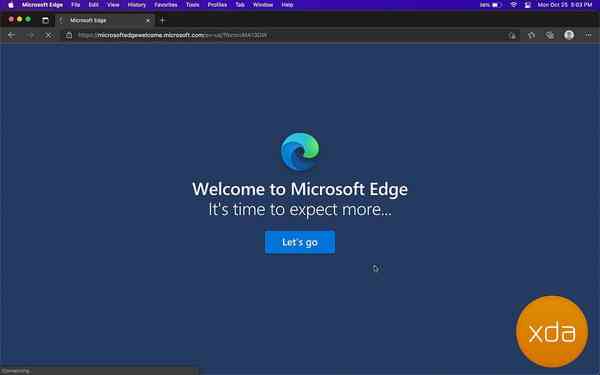The image size is (600, 375).
Task: Open the Favorites toolbar icon
Action: click(x=532, y=35)
